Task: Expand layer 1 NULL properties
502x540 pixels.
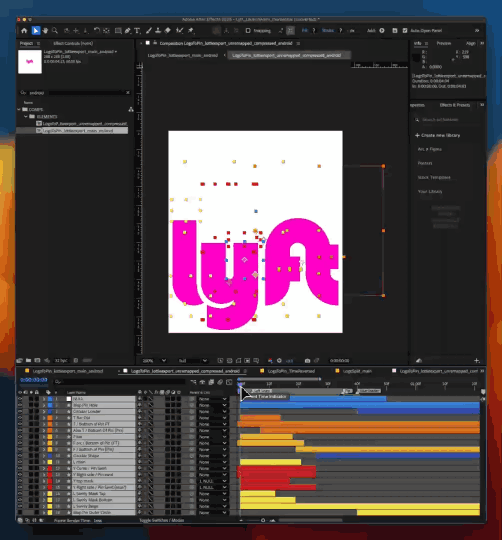Action: [x=44, y=399]
